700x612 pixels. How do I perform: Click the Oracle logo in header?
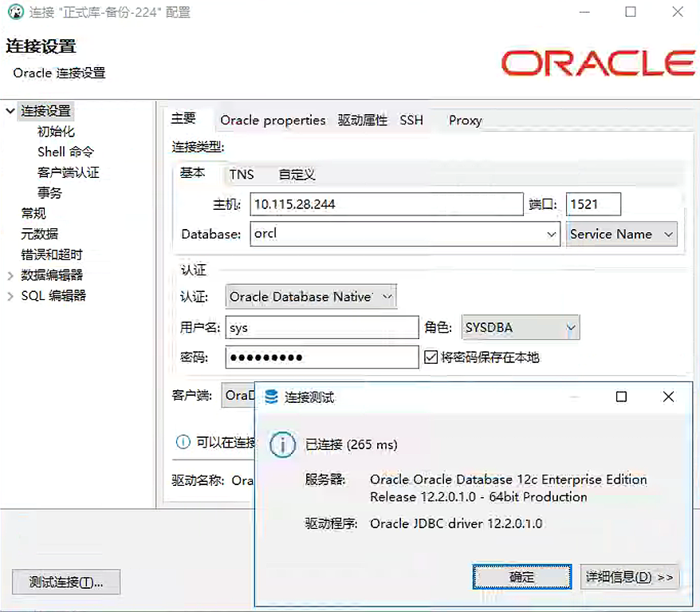point(598,63)
